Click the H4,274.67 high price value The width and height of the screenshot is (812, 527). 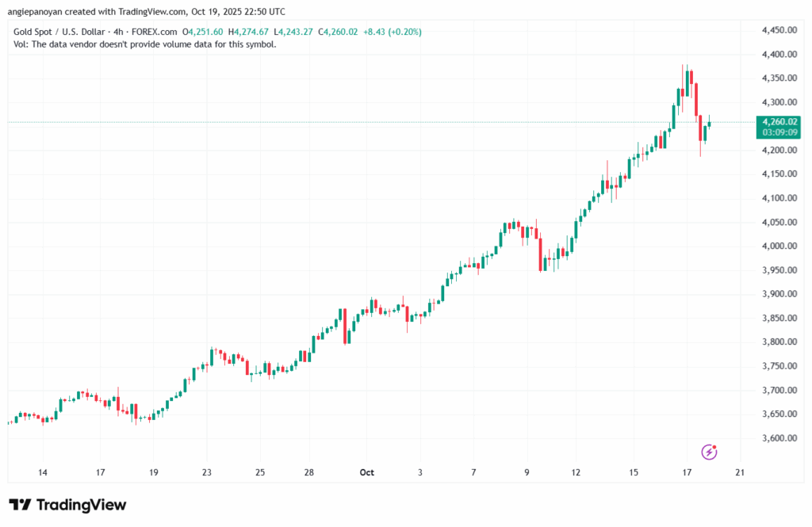pyautogui.click(x=250, y=32)
